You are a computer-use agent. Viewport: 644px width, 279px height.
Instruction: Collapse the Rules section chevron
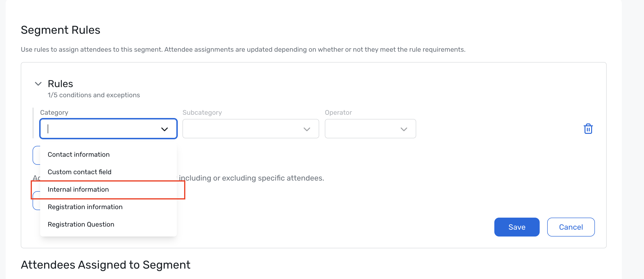click(38, 84)
